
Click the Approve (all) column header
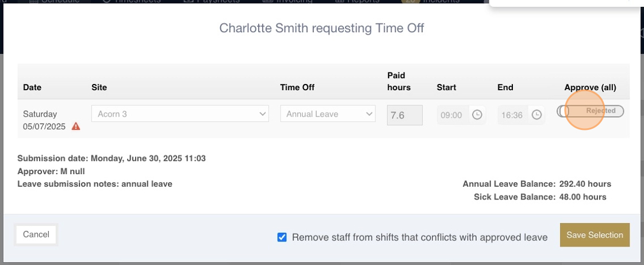click(x=590, y=87)
